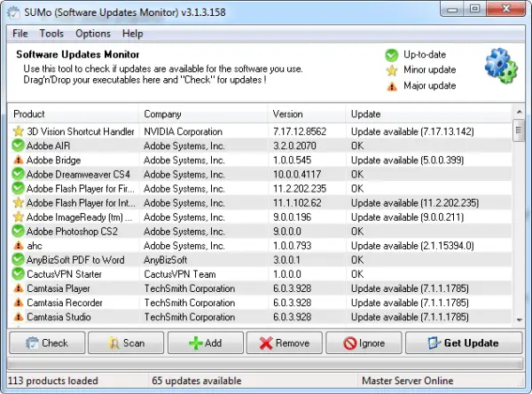Viewport: 532px width, 394px height.
Task: Click the CactusVPN Team company cell
Action: click(180, 274)
